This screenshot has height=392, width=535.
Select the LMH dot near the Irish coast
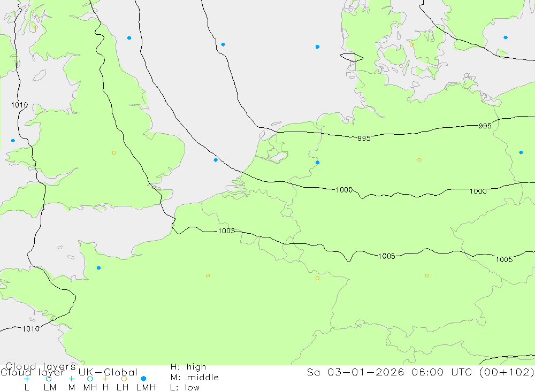[13, 141]
